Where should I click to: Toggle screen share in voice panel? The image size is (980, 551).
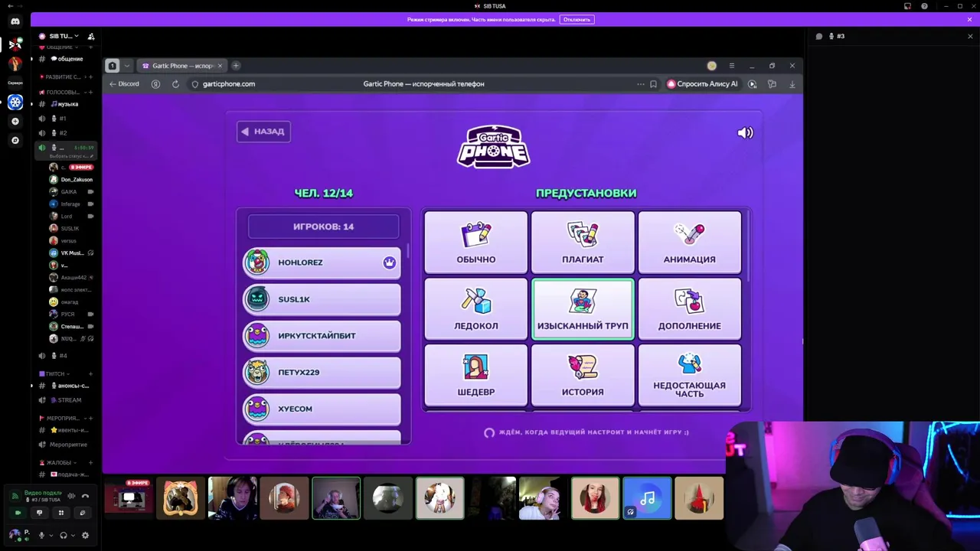pos(39,513)
